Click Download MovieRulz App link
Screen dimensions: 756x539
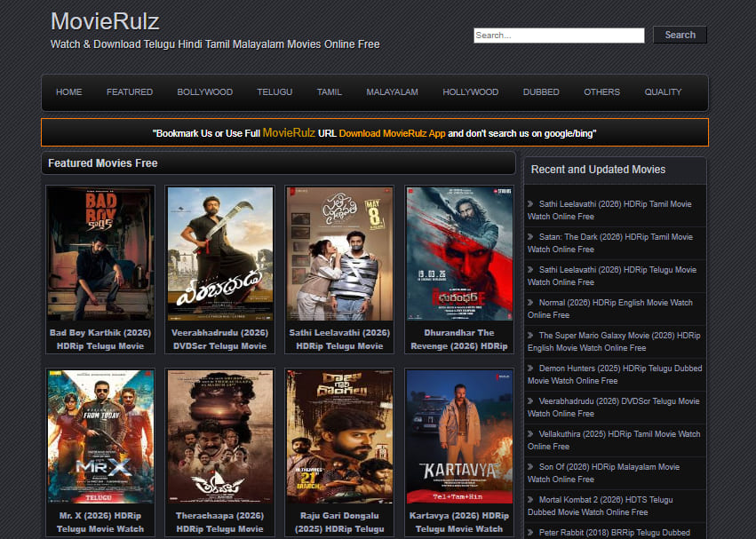tap(392, 133)
